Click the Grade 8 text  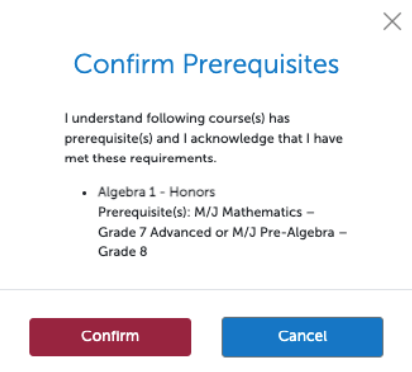pos(122,252)
